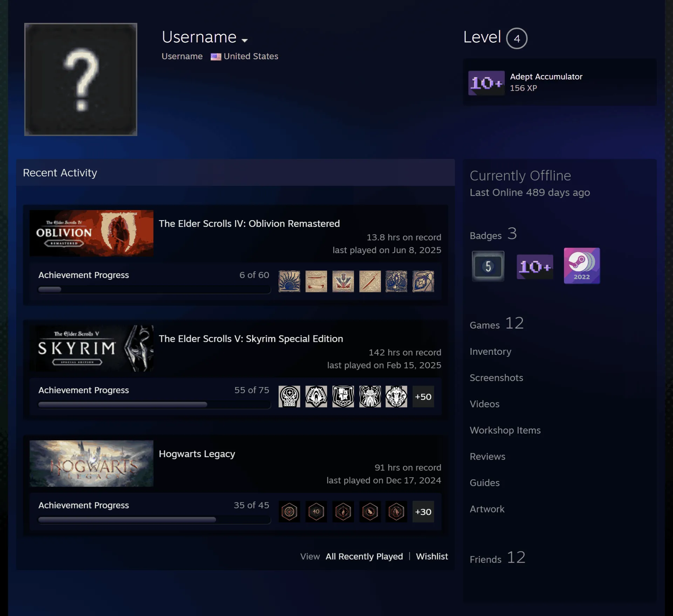The width and height of the screenshot is (673, 616).
Task: Click the 10+ games badge under Badges
Action: 535,267
